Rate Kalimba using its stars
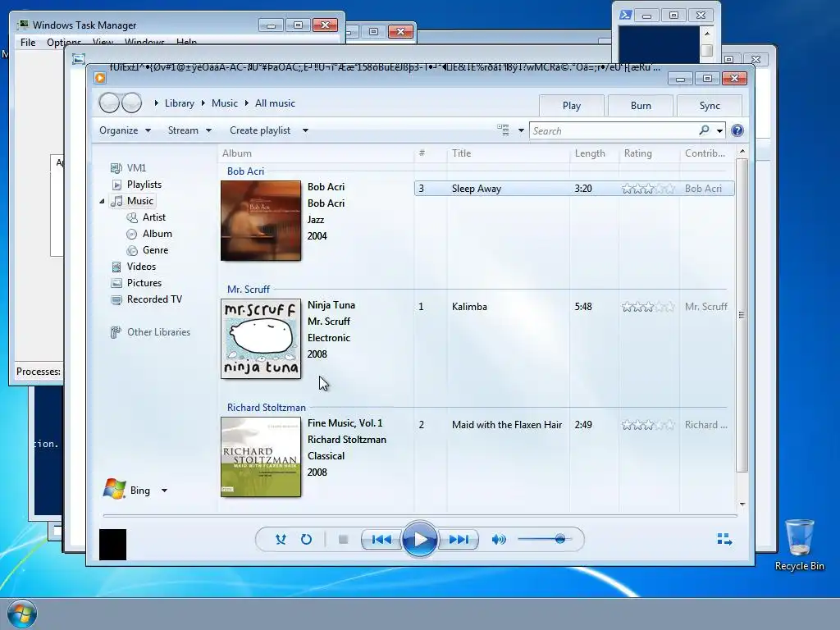This screenshot has height=630, width=840. point(648,307)
